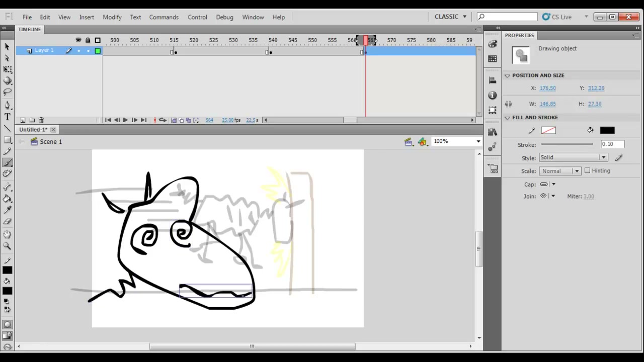Click the Edit Scene clapperboard icon
This screenshot has width=644, height=362.
[409, 142]
